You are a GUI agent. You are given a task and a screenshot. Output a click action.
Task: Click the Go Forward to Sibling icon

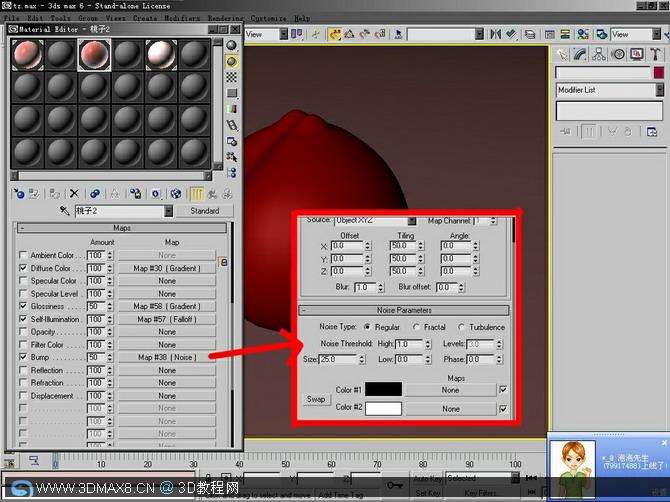coord(227,194)
